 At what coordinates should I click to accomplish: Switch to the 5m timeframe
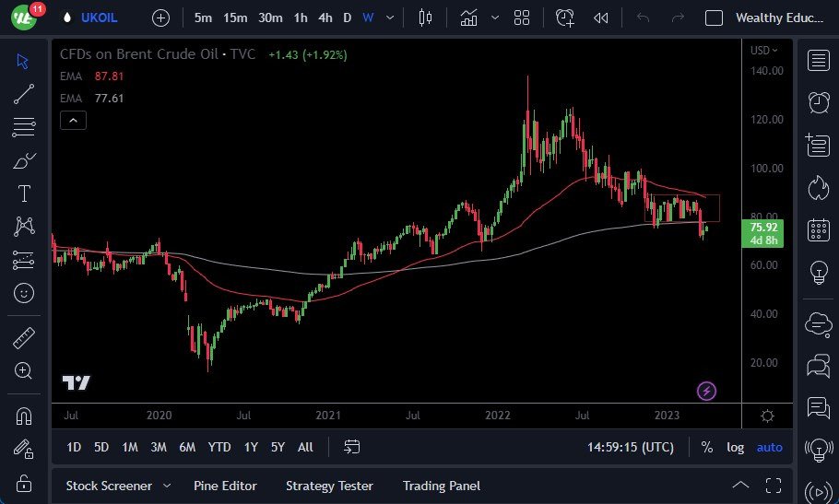(203, 18)
